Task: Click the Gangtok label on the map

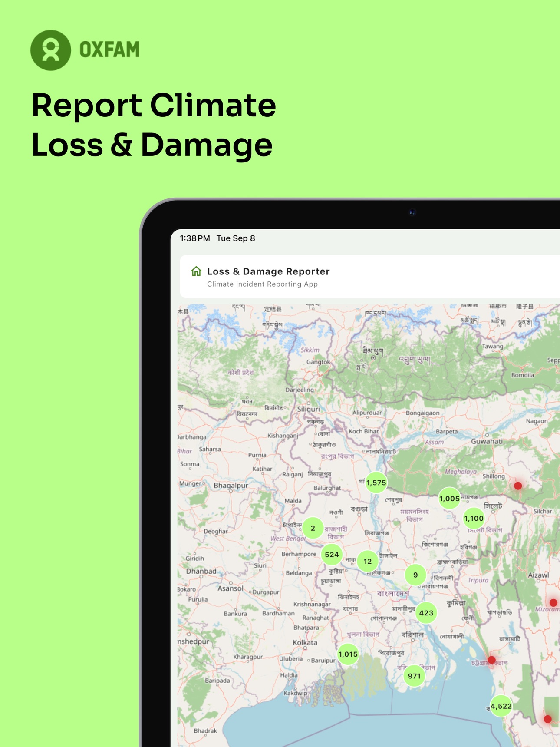Action: (x=318, y=362)
